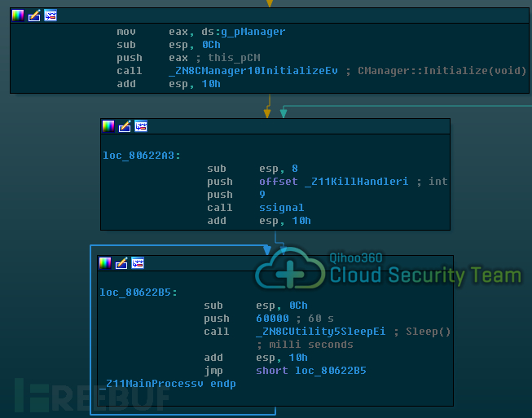532x418 pixels.
Task: Click the 60000 push operand
Action: point(272,319)
